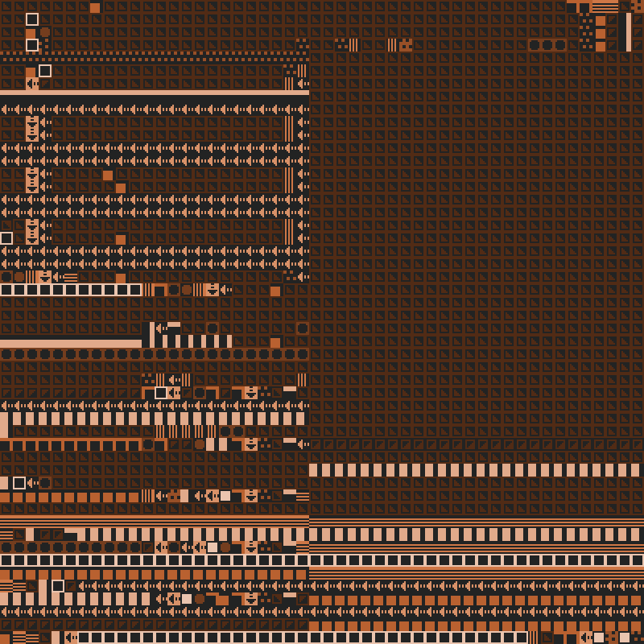The height and width of the screenshot is (644, 644).
Task: Click the tall light vertical bar in the top-right corner
Action: pos(628,32)
